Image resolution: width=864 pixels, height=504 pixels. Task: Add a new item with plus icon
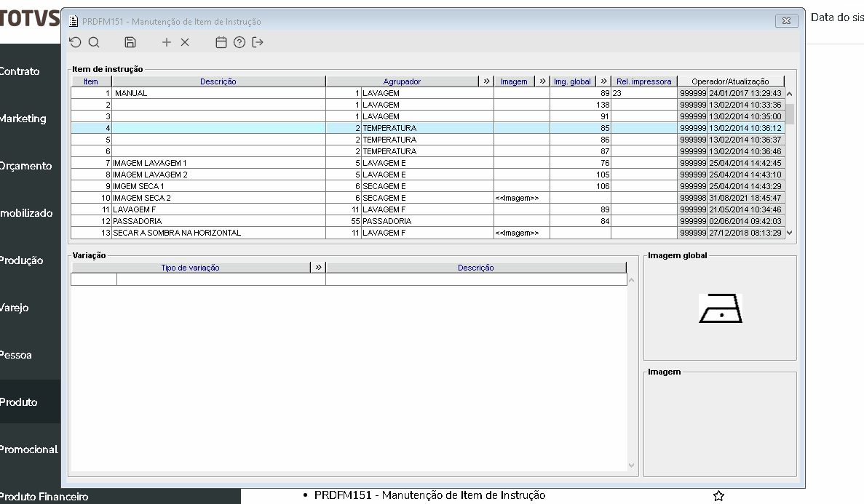(x=167, y=42)
